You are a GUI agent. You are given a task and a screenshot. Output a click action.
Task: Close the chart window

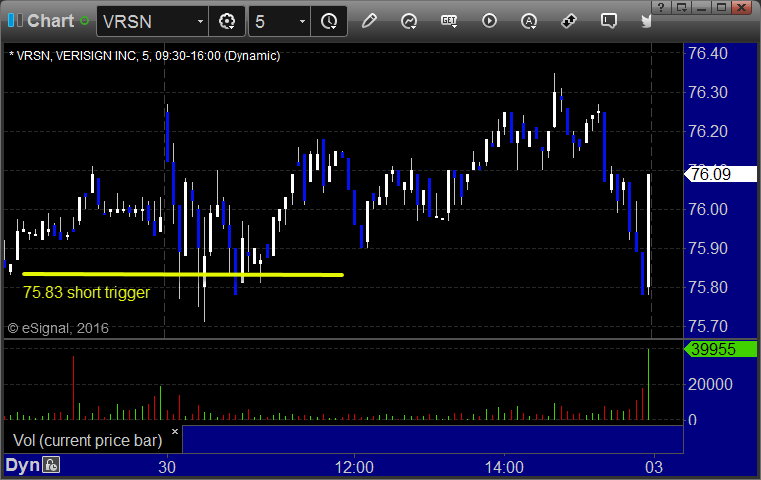742,7
